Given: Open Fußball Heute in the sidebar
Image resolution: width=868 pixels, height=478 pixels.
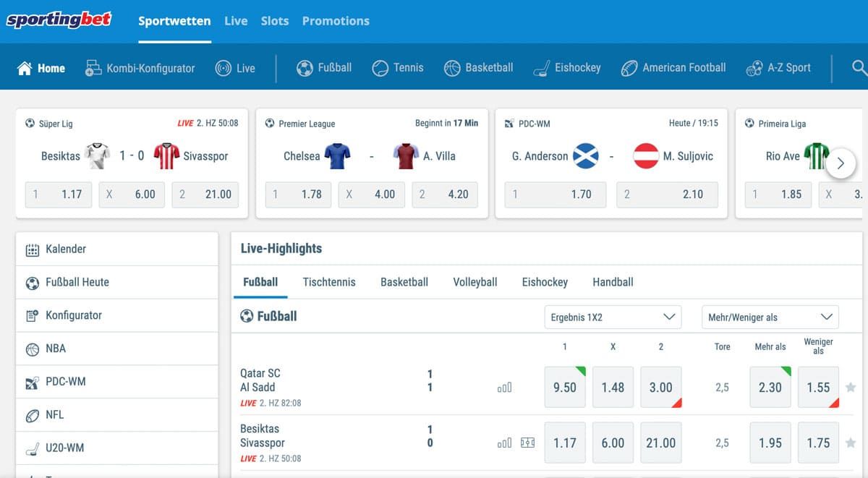Looking at the screenshot, I should [x=77, y=282].
